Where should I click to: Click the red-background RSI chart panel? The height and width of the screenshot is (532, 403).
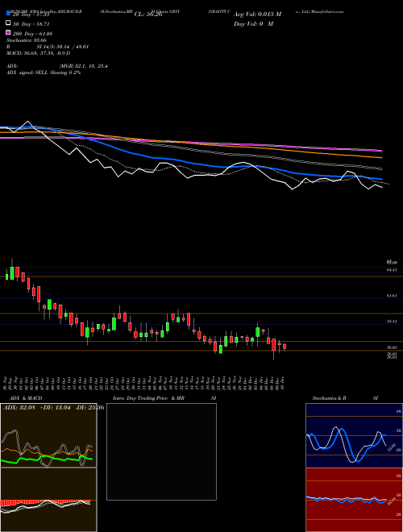[354, 500]
